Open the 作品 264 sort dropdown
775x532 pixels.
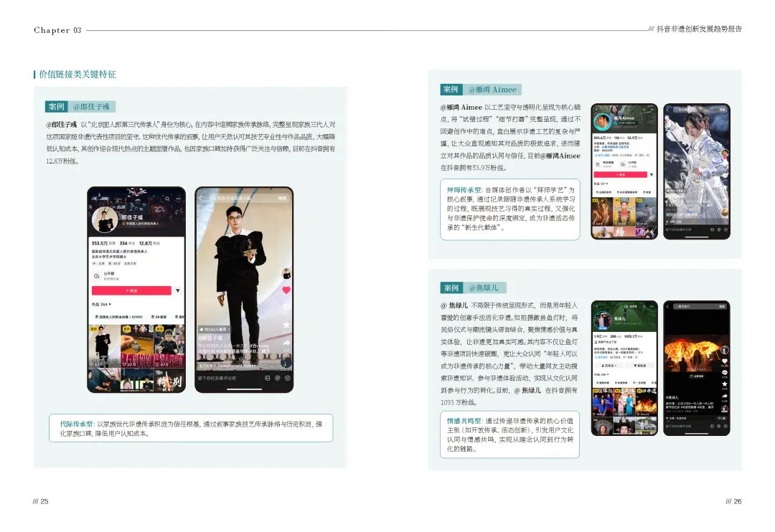coord(101,304)
